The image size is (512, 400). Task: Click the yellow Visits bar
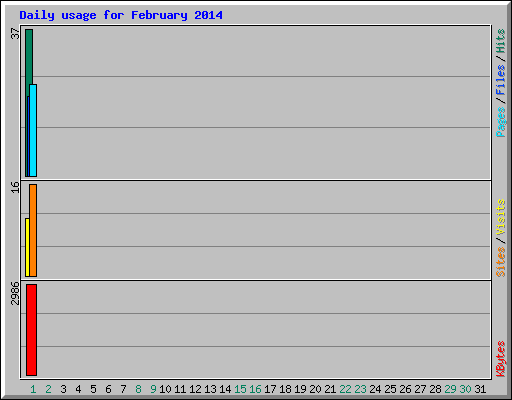pyautogui.click(x=27, y=247)
